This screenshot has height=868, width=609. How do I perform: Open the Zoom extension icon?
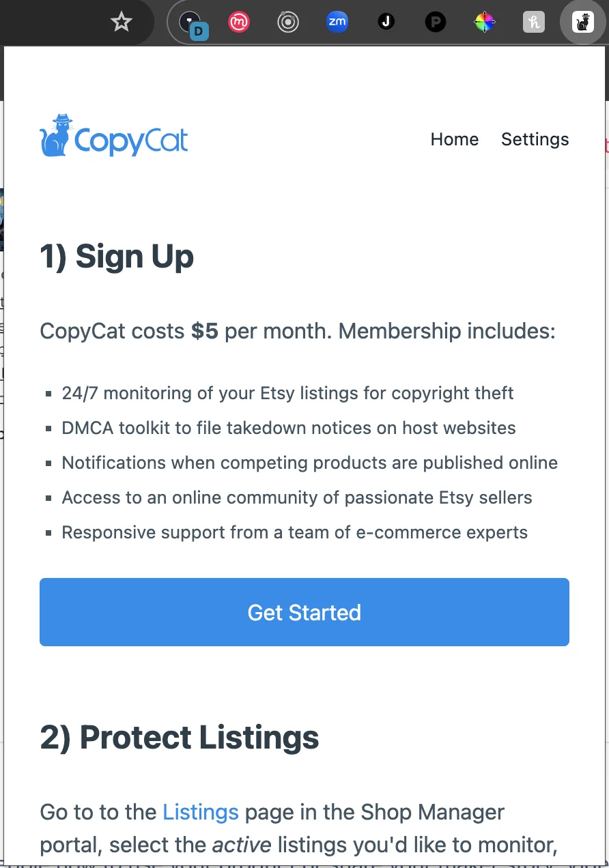click(337, 22)
